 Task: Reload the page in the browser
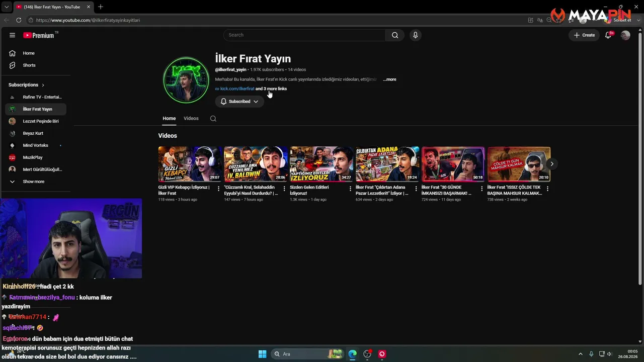click(19, 20)
